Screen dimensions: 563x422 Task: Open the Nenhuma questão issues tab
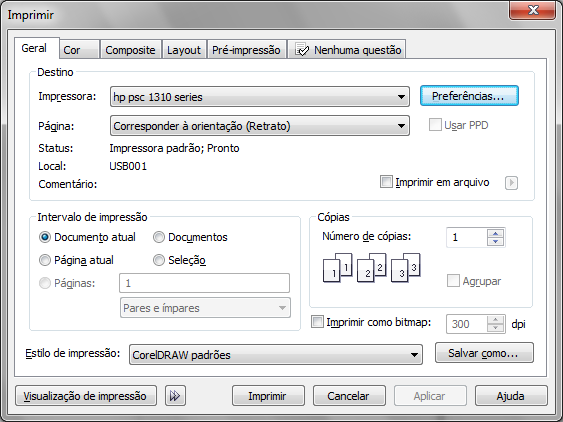click(347, 50)
